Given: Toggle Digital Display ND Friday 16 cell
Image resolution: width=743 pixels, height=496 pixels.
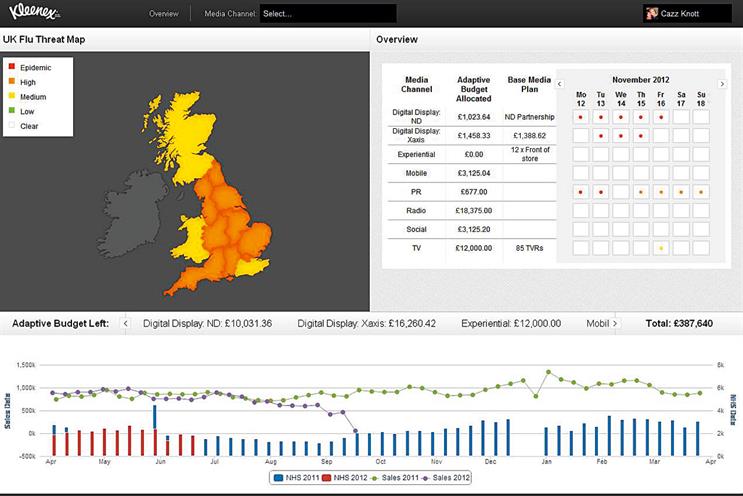Looking at the screenshot, I should tap(661, 117).
